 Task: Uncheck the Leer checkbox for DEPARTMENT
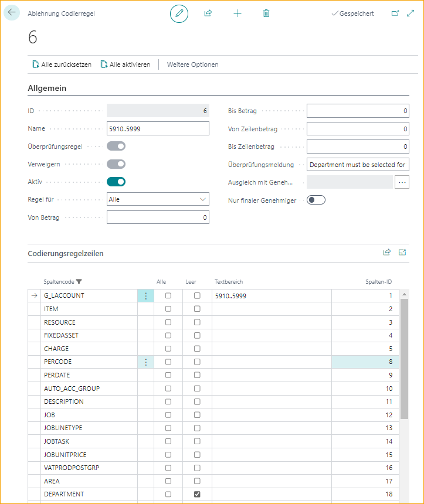click(196, 494)
